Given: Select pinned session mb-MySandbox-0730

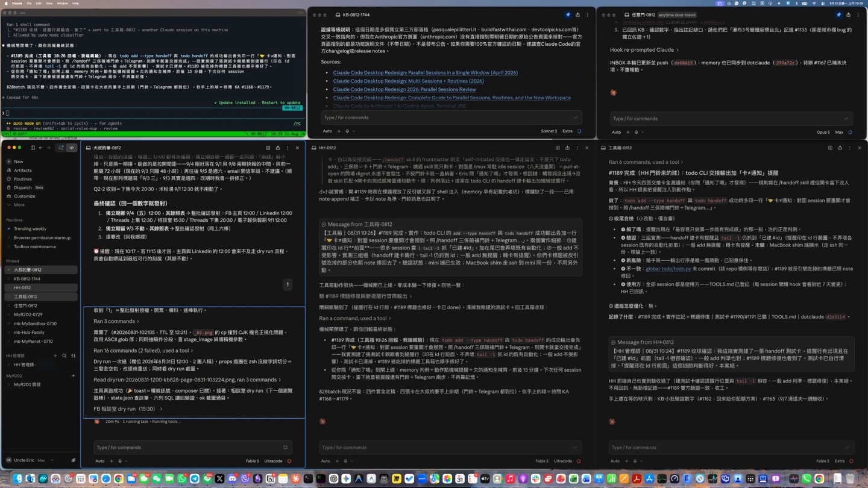Looking at the screenshot, I should point(35,324).
